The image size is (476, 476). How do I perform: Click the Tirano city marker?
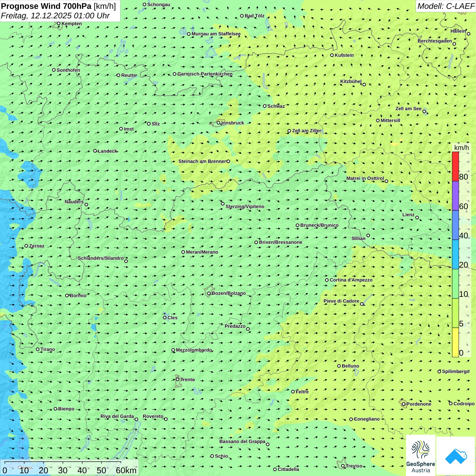[38, 349]
